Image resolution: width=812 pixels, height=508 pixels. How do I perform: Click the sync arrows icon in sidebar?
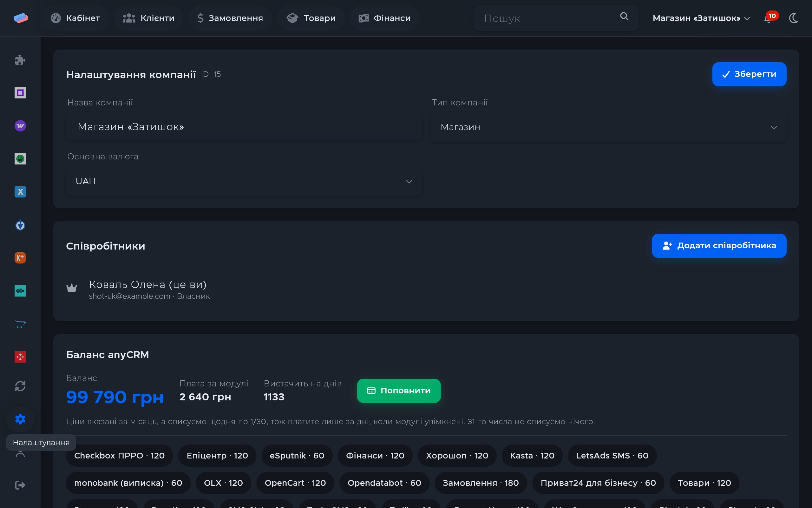20,386
